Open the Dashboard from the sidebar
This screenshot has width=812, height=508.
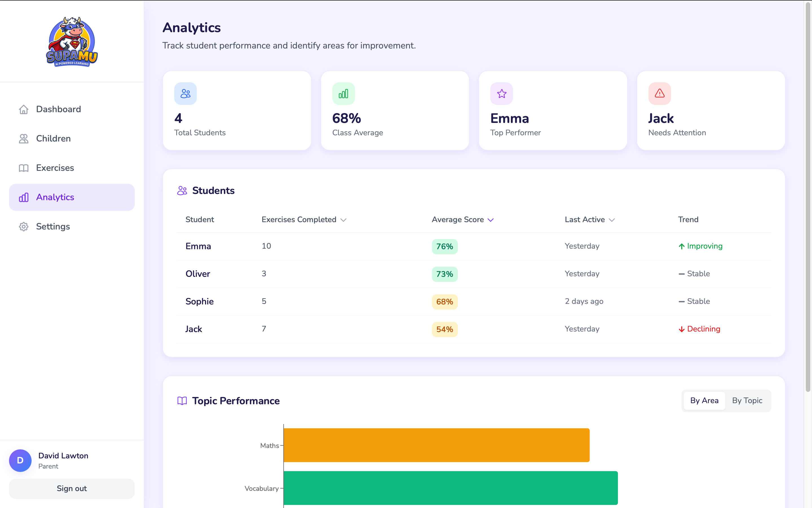[x=23, y=109]
